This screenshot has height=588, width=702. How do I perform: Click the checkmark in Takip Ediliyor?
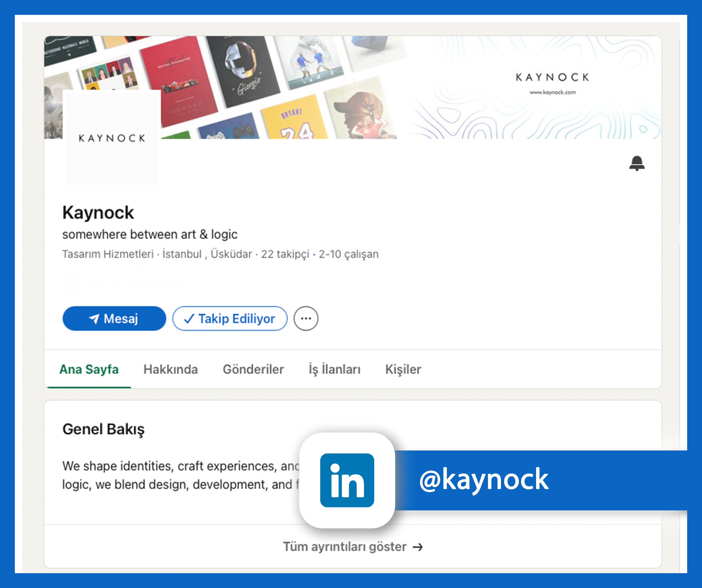[x=189, y=319]
